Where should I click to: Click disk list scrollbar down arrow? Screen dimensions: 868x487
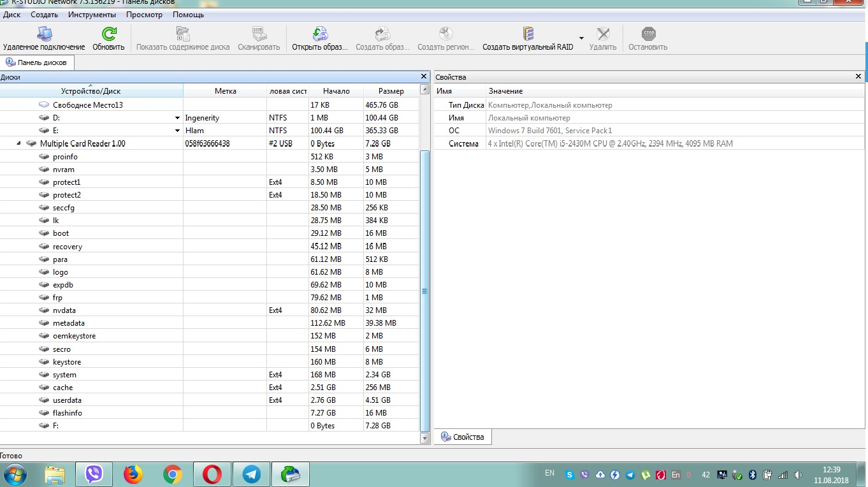tap(425, 439)
